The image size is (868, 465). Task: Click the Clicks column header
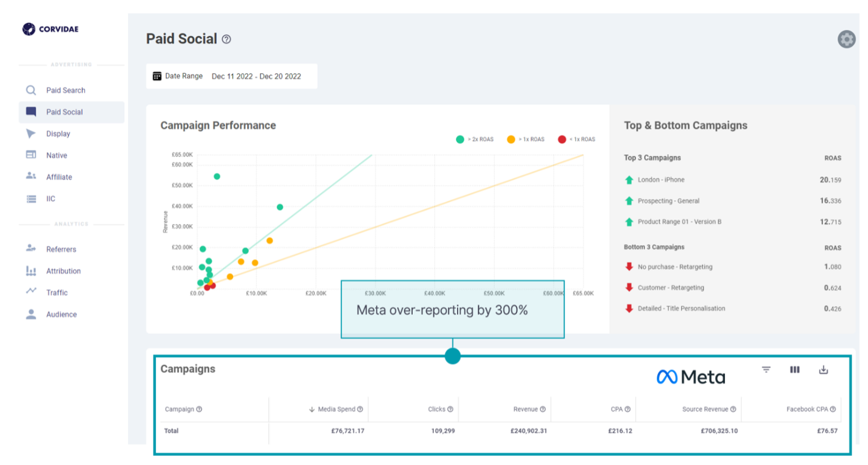point(436,409)
